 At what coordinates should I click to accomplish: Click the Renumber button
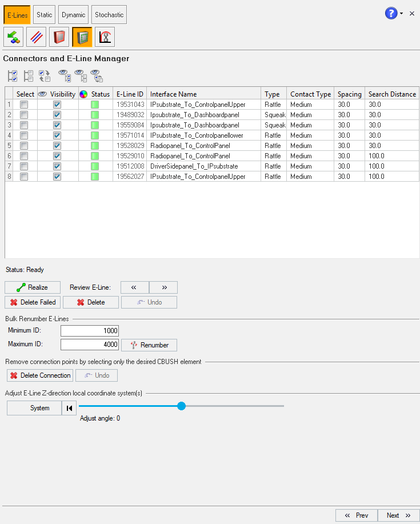pos(149,345)
